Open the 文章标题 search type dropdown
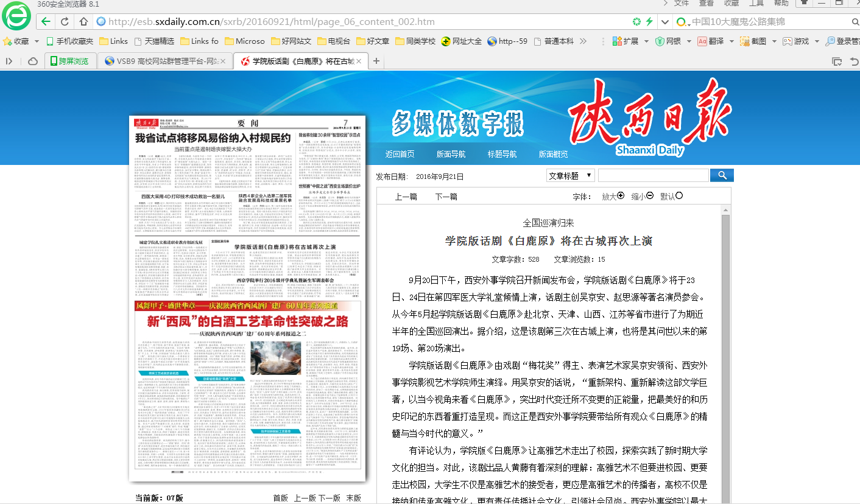This screenshot has width=860, height=504. pyautogui.click(x=571, y=175)
